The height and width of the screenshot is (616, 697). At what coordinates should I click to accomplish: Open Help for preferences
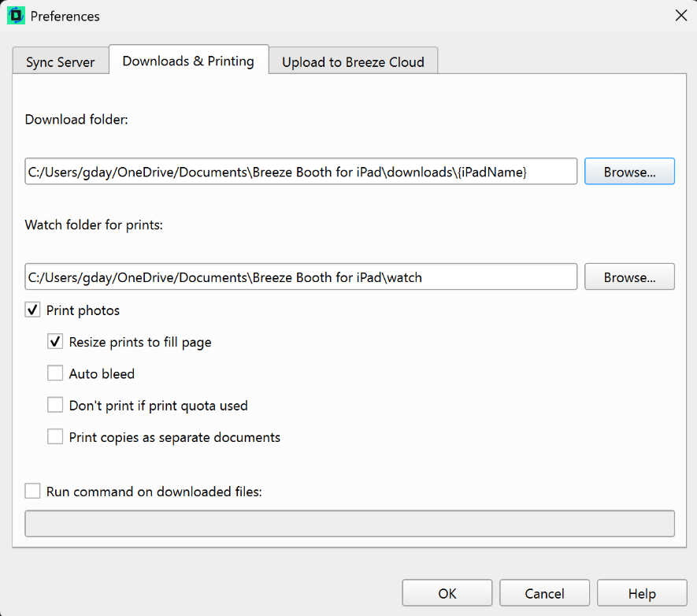642,593
